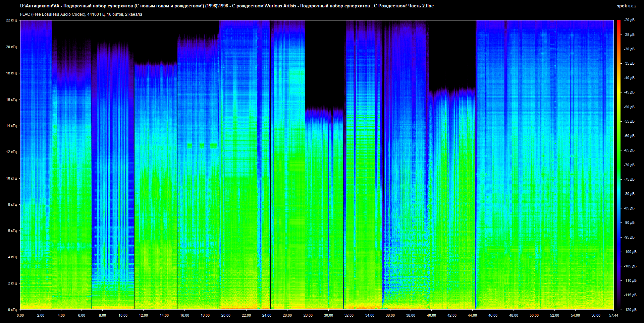Select the 0:00 time axis label
Screen dimensions: 644x323
click(x=20, y=315)
